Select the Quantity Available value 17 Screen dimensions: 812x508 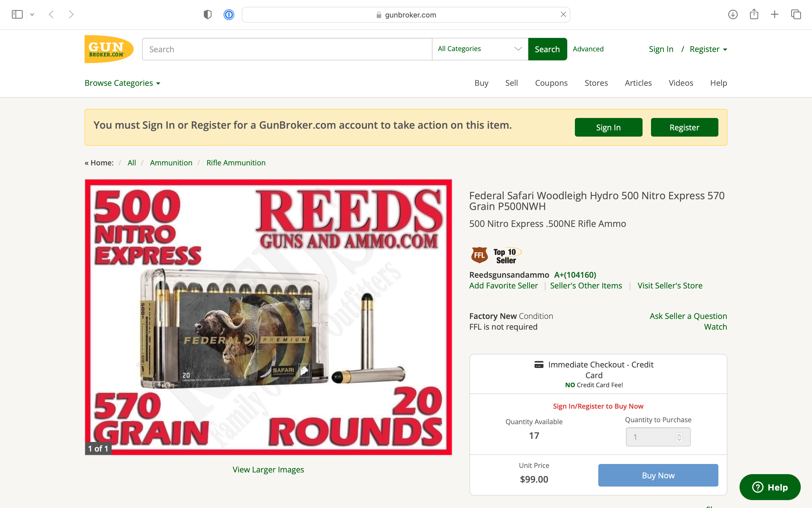tap(534, 436)
